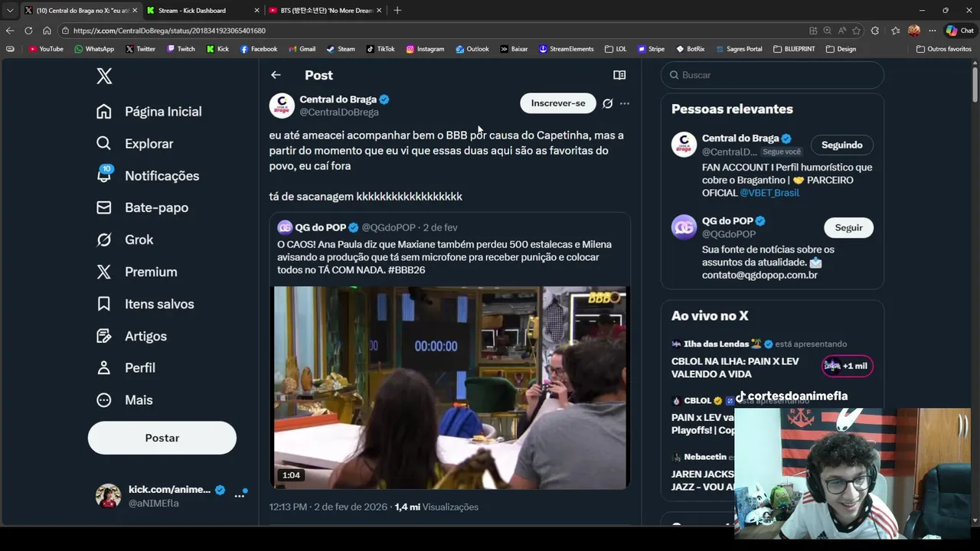
Task: Open browser Chat button
Action: 959,31
